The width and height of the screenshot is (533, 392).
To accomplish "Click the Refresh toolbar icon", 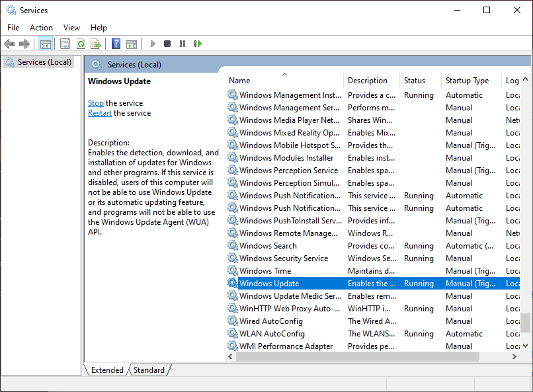I will coord(81,44).
